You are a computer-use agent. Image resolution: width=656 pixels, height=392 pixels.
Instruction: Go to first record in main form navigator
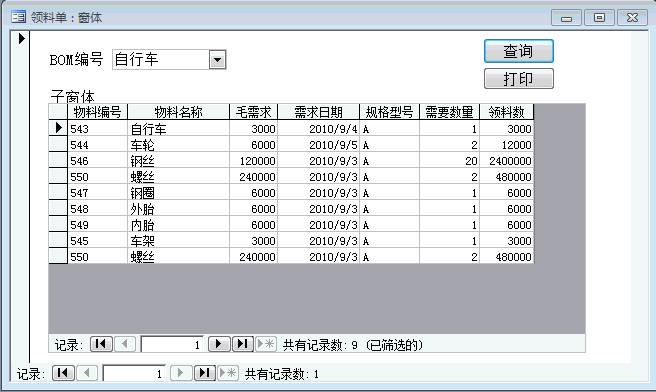(63, 373)
